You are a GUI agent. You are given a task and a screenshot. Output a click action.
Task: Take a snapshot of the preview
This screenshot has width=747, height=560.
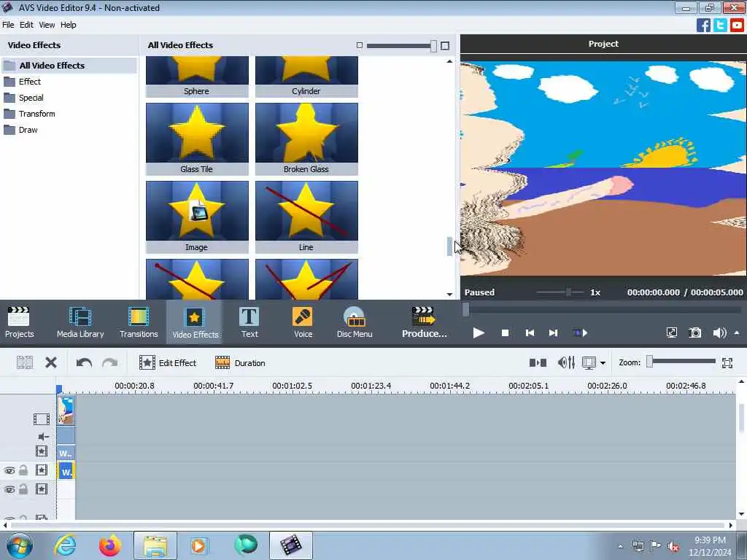coord(695,332)
